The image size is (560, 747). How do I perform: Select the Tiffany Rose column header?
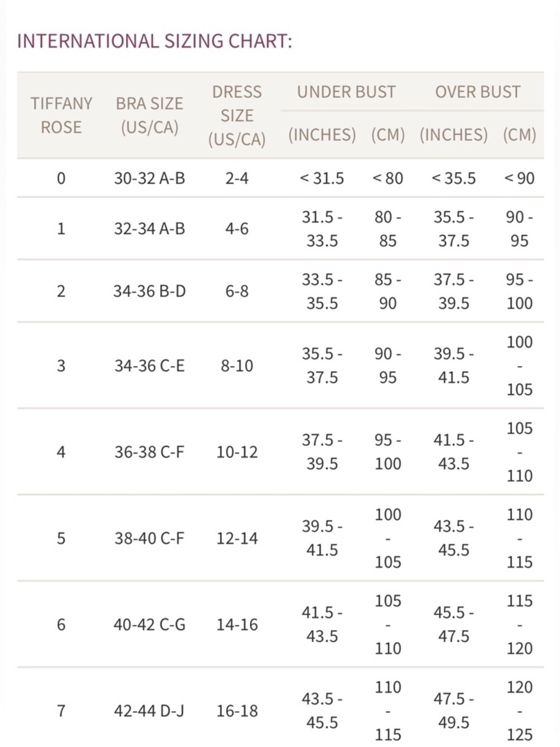[61, 115]
